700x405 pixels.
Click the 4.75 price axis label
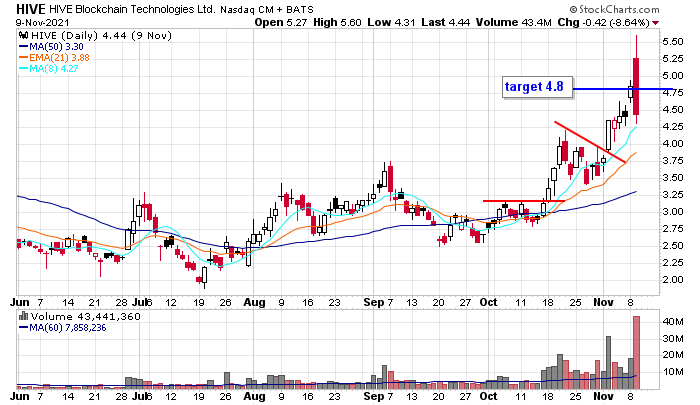(673, 93)
